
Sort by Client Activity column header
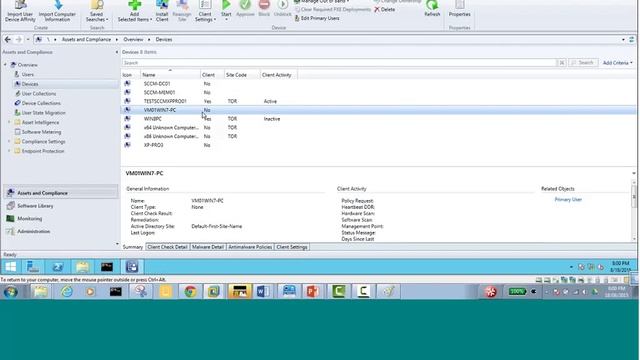tap(278, 75)
